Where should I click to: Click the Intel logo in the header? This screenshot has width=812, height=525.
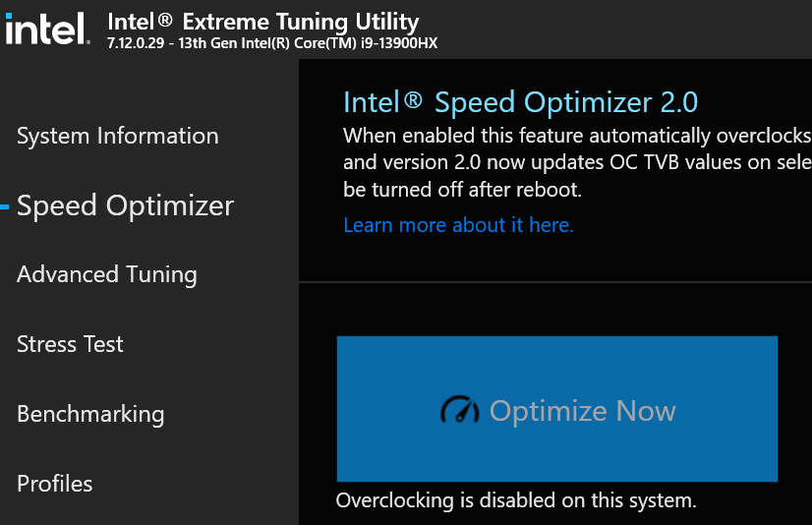tap(47, 29)
